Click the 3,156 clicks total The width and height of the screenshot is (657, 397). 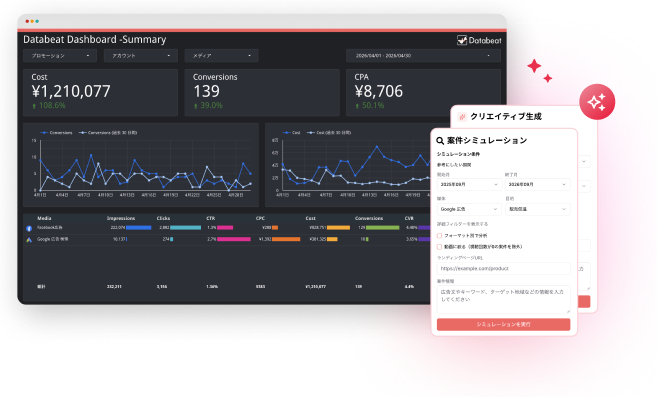[162, 287]
